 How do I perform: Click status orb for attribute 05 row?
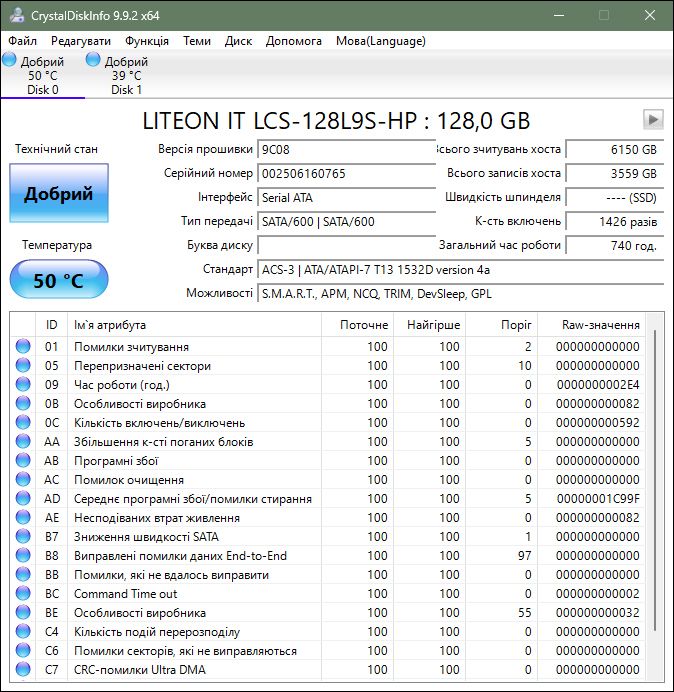pyautogui.click(x=23, y=365)
